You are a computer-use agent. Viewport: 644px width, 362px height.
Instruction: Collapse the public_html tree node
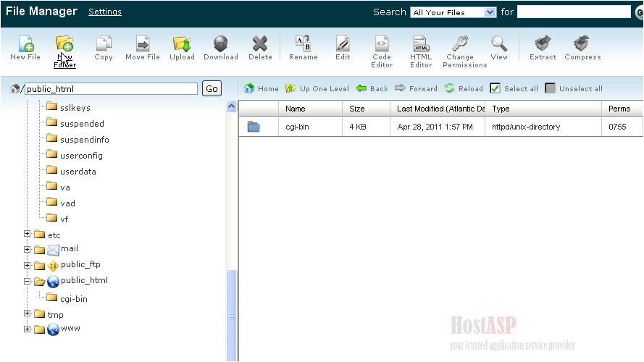28,282
